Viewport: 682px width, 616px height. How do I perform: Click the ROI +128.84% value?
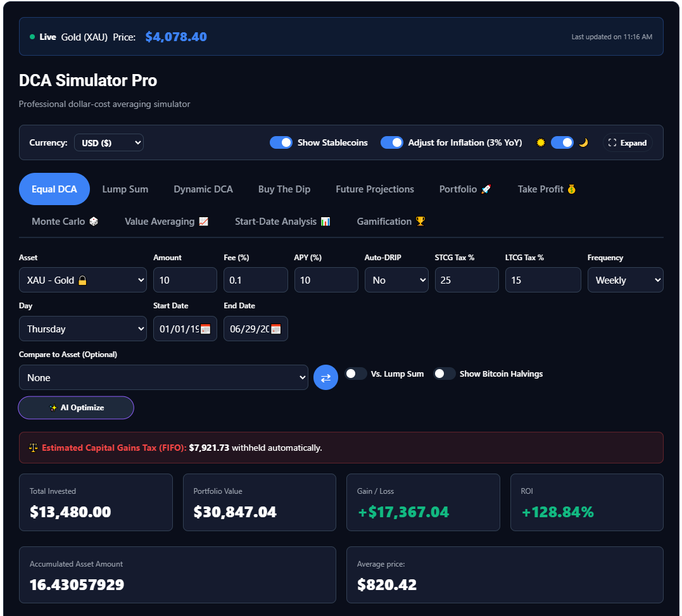(558, 512)
